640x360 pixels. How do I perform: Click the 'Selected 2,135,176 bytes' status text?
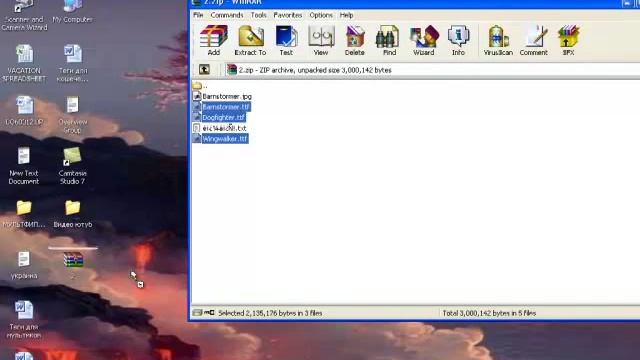(x=270, y=313)
